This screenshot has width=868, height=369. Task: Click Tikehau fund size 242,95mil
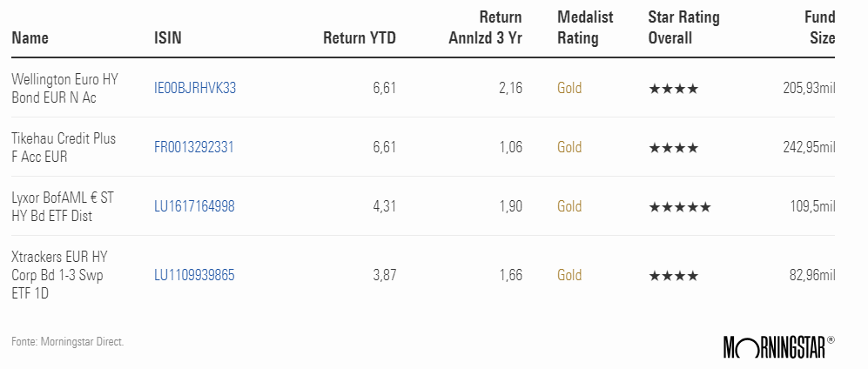[809, 148]
